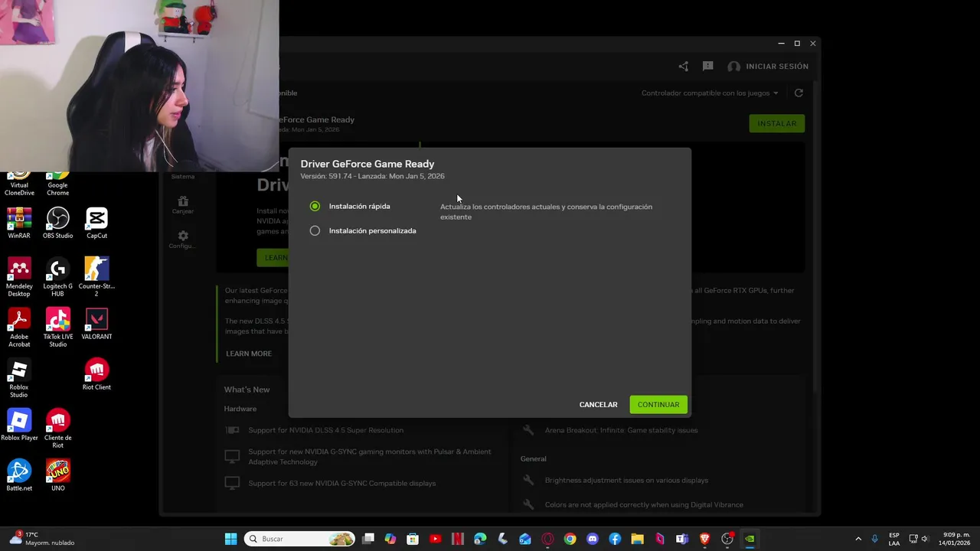This screenshot has width=980, height=551.
Task: Launch WinRAR from the desktop
Action: click(19, 223)
